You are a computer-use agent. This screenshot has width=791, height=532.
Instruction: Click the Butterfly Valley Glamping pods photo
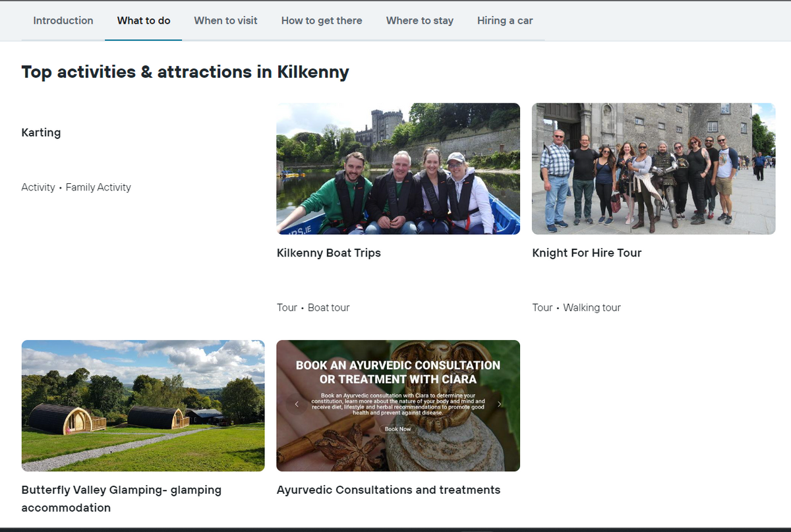[x=143, y=405]
